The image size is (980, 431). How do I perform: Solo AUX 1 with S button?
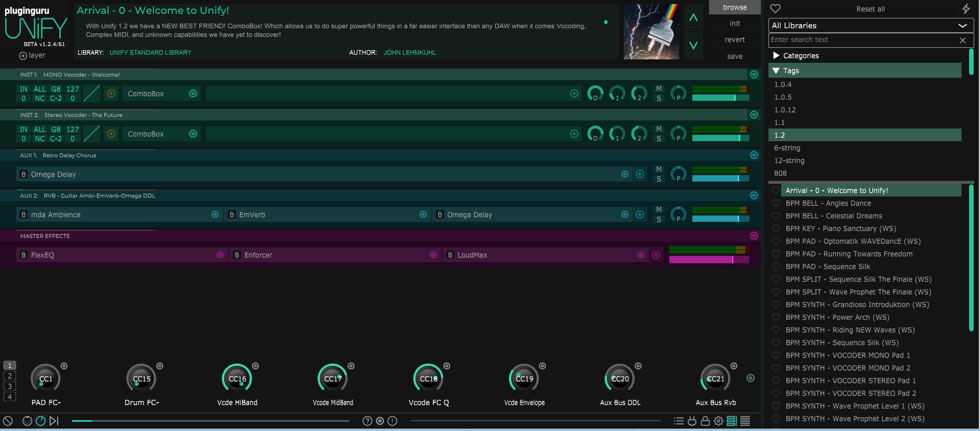click(x=659, y=179)
